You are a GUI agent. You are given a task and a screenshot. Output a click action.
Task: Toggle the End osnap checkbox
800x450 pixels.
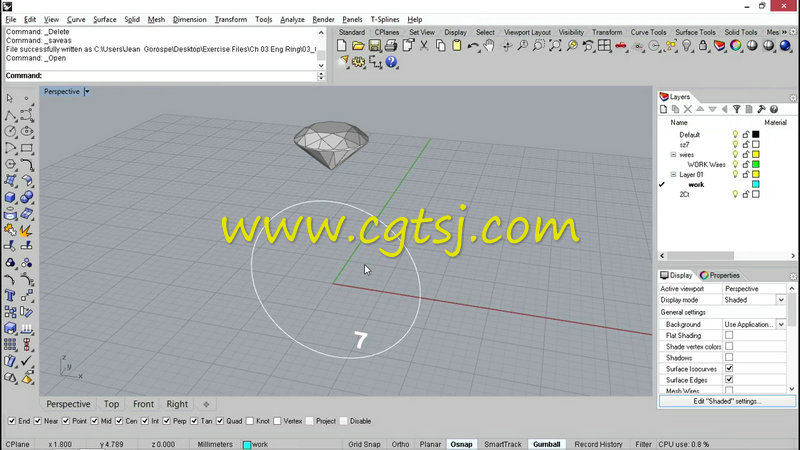coord(12,421)
